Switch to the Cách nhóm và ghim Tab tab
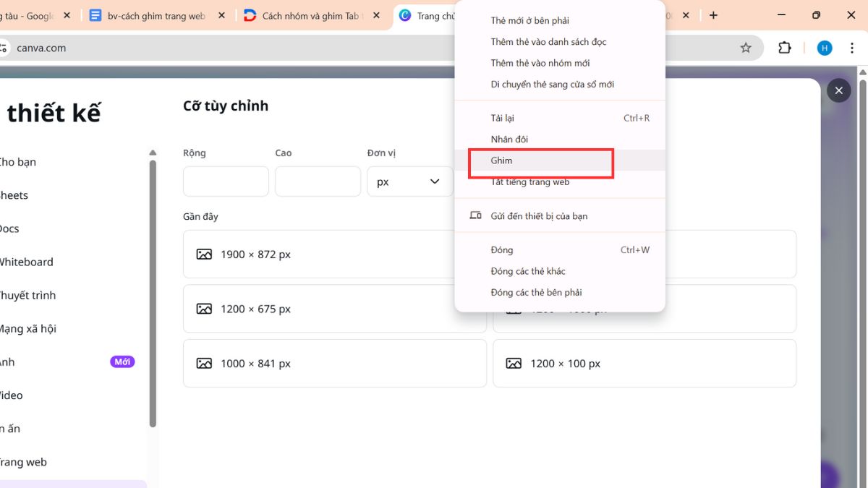The width and height of the screenshot is (868, 488). pos(311,14)
